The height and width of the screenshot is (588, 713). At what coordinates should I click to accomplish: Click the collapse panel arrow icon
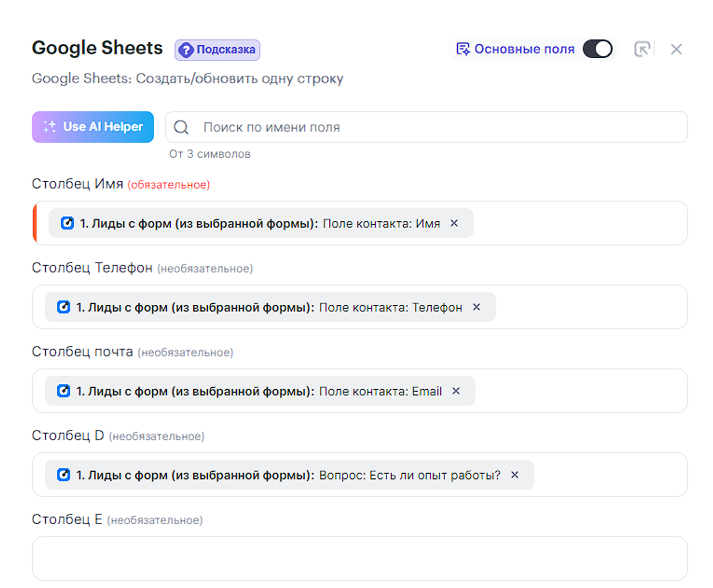(x=642, y=49)
